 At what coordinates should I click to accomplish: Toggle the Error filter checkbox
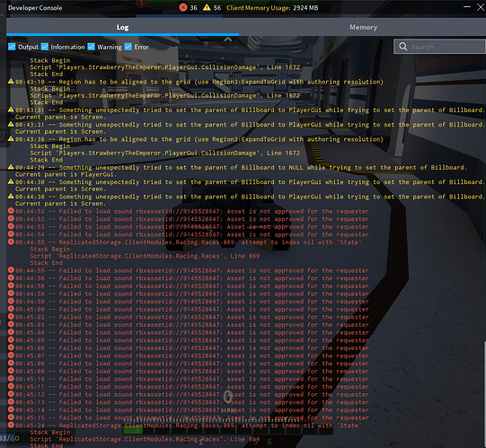[128, 47]
